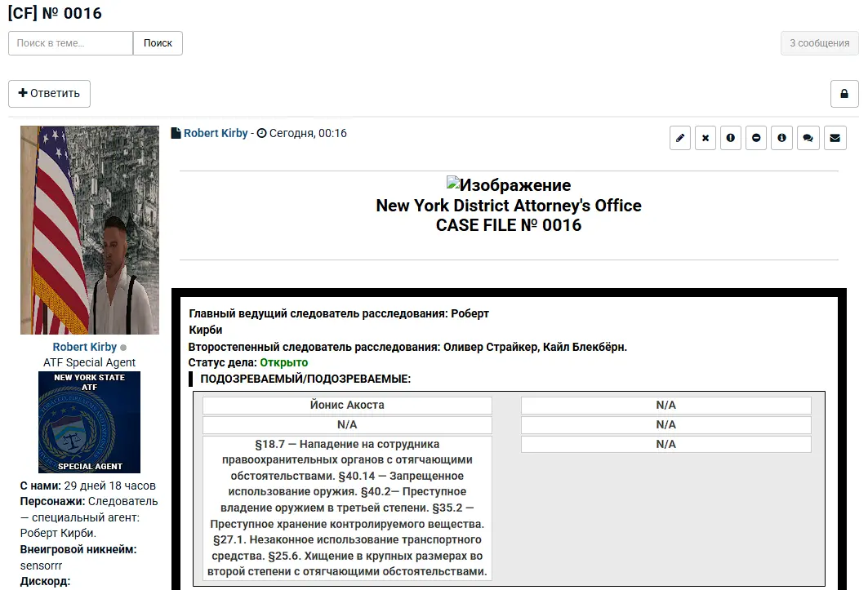Screen dimensions: 868x590
Task: Open Robert Kirby link in post header
Action: click(x=216, y=133)
